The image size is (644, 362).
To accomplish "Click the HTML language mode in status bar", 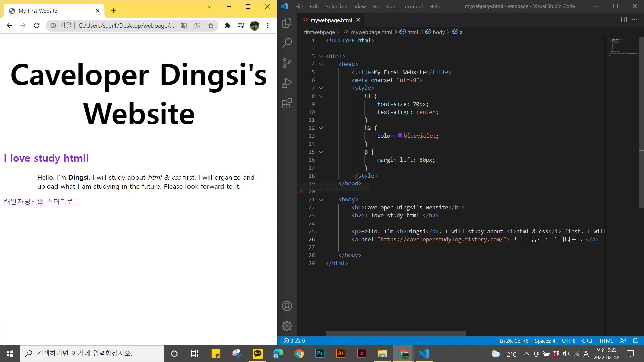I will [606, 341].
